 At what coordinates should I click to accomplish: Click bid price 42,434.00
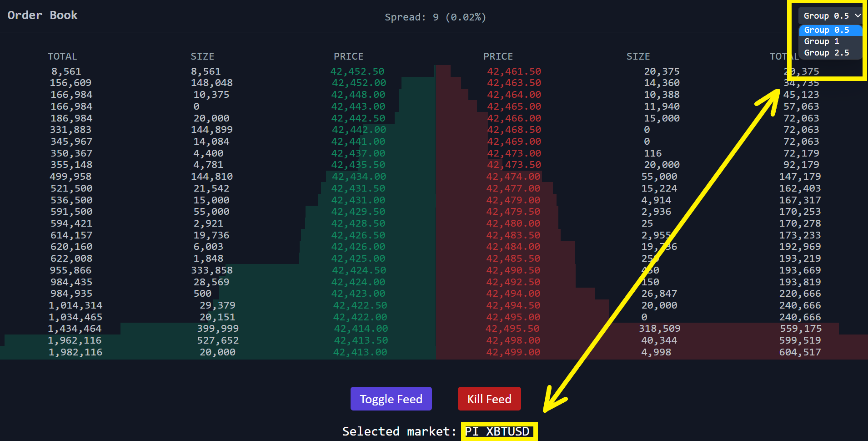point(359,177)
